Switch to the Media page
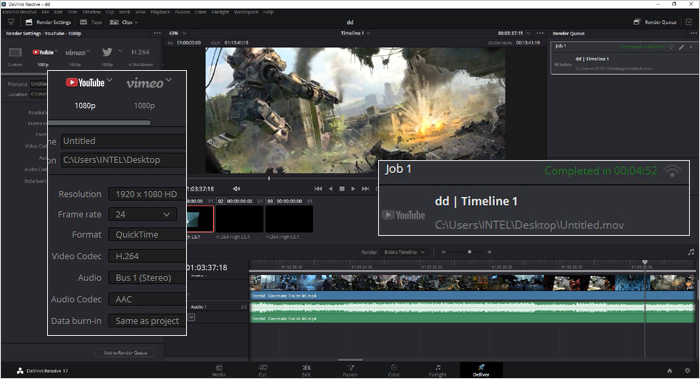Screen dimensions: 700x379 pyautogui.click(x=219, y=371)
